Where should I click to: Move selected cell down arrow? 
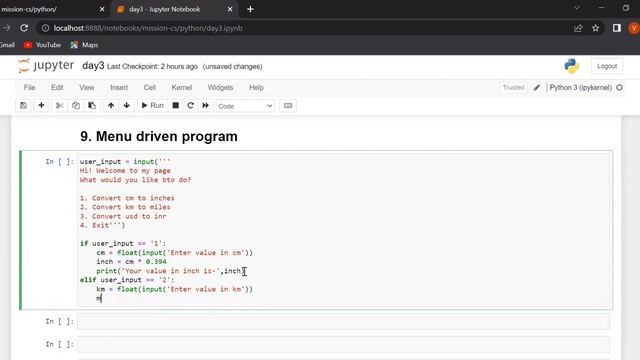[127, 106]
